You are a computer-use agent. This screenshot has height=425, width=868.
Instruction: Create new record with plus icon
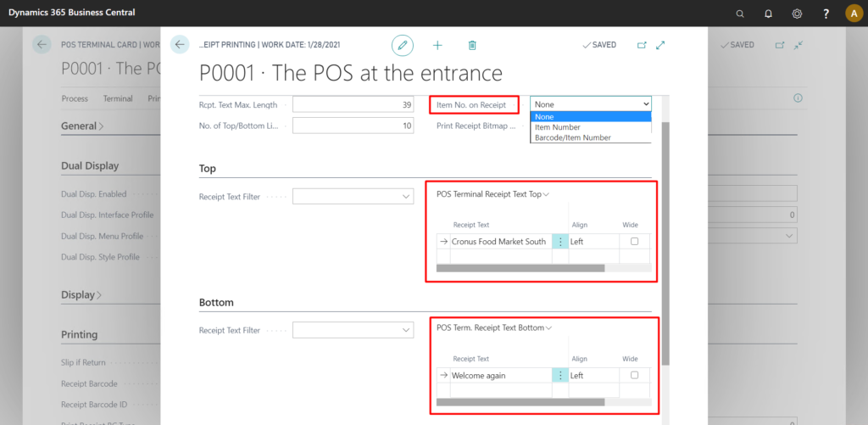[x=437, y=45]
